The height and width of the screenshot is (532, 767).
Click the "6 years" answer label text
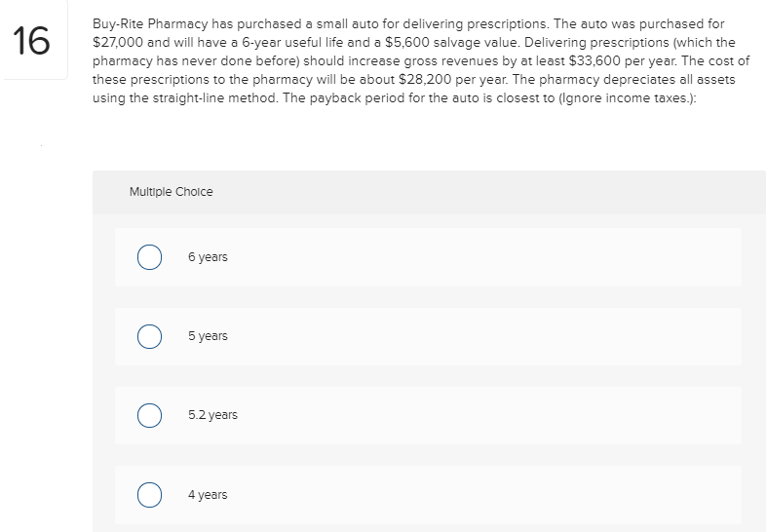point(208,257)
